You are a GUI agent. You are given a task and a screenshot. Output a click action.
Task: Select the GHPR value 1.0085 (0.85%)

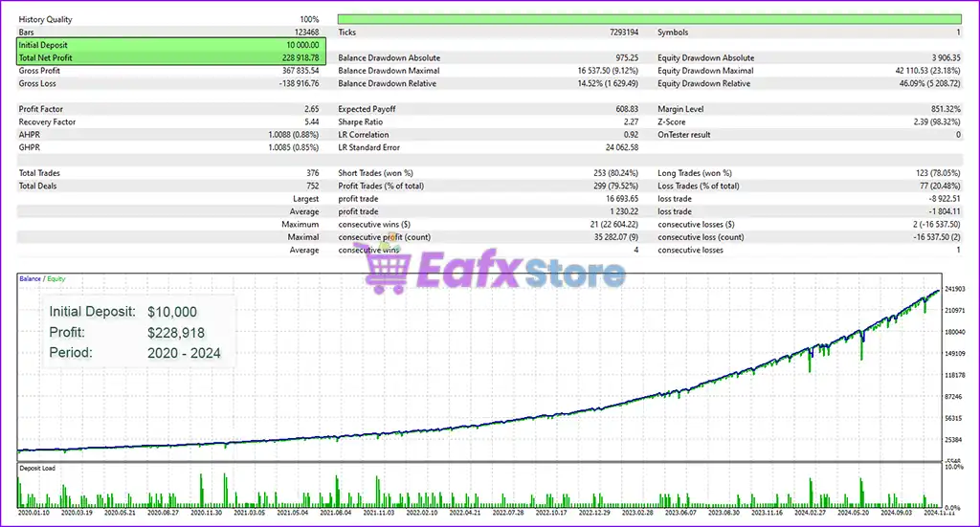(294, 147)
